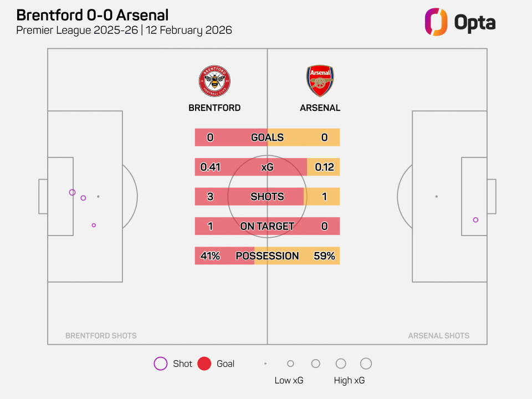Click the red Goal legend circle
Viewport: 532px width, 399px height.
coord(204,364)
